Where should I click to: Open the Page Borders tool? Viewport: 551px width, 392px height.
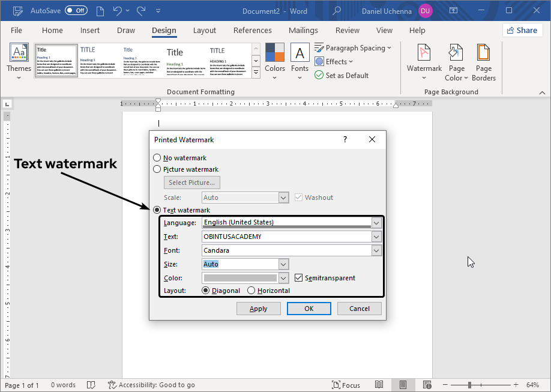pos(484,53)
